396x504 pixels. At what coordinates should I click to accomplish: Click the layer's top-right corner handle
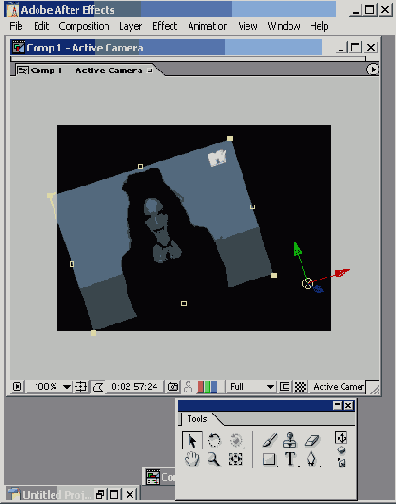tap(230, 138)
